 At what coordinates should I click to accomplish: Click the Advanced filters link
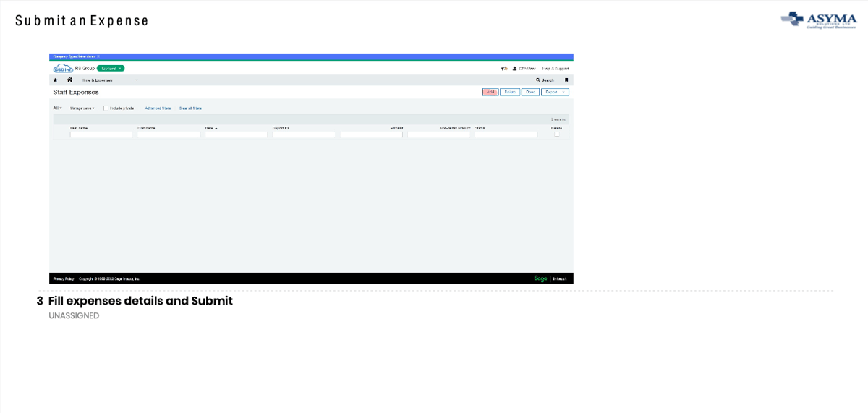[158, 108]
